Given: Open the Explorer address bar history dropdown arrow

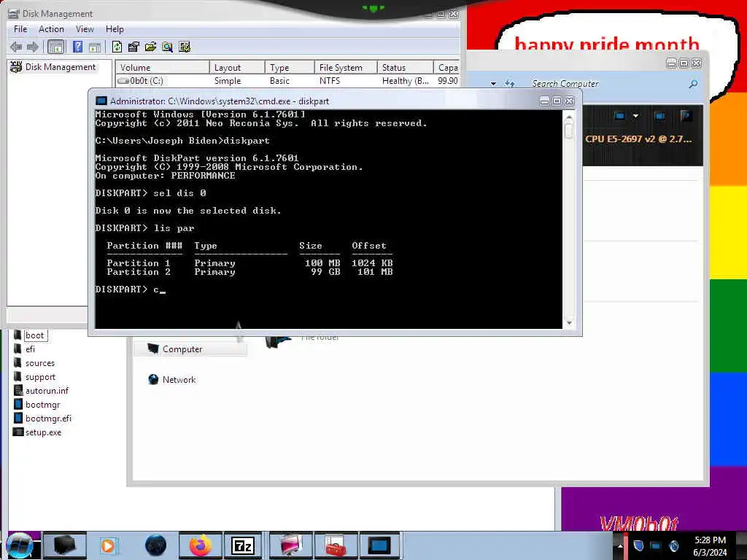Looking at the screenshot, I should pos(494,84).
